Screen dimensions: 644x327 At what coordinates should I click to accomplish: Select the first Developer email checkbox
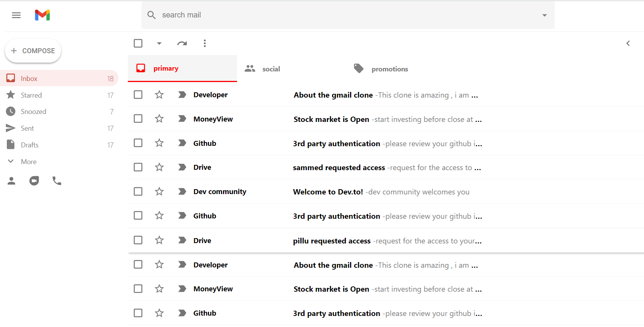point(138,95)
